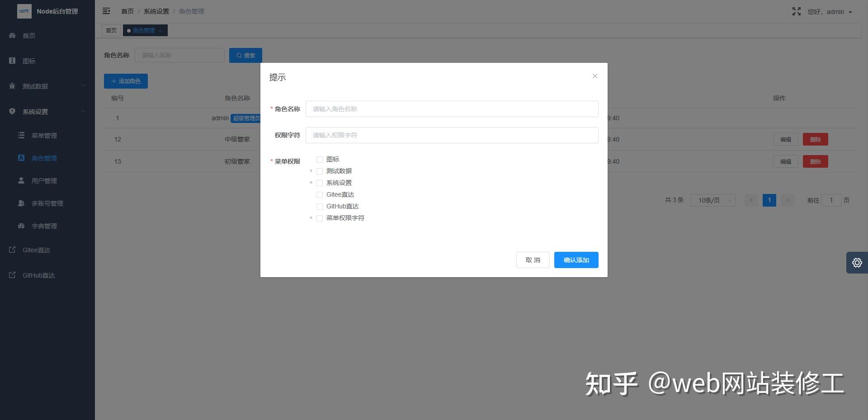
Task: Switch to the 首页 tab
Action: [x=111, y=30]
